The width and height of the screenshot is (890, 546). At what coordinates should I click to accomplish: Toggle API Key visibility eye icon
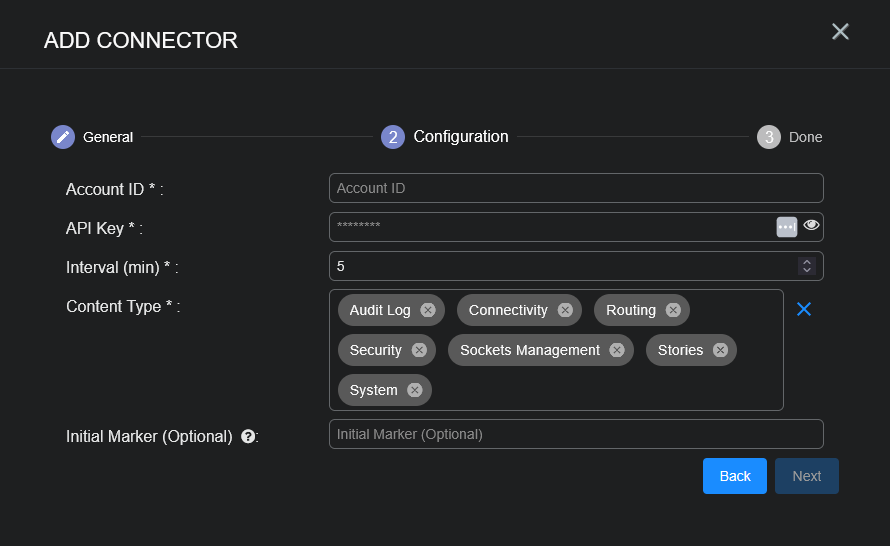pos(811,226)
